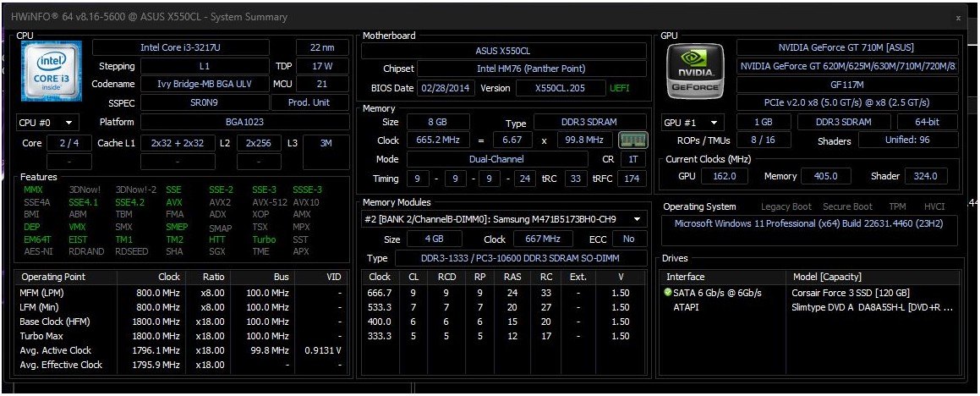The width and height of the screenshot is (980, 396).
Task: Click the Windows 11 Professional build text
Action: [809, 223]
